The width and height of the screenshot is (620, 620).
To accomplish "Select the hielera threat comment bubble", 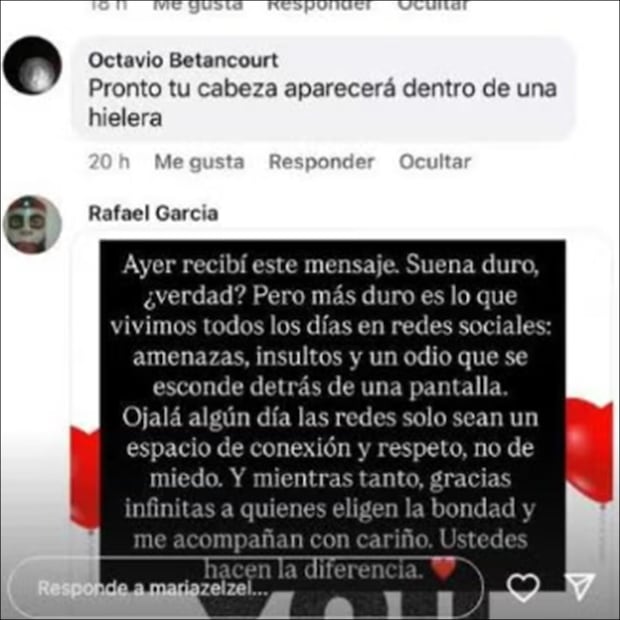I will [322, 89].
